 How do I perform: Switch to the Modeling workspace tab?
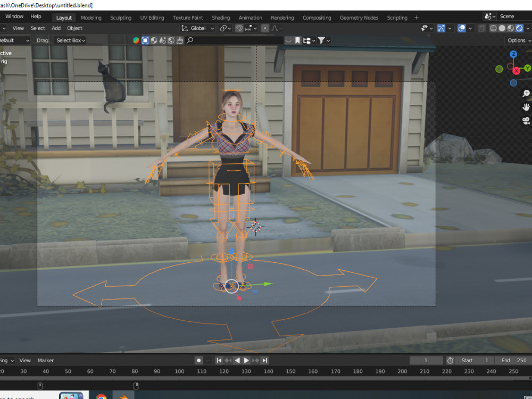91,18
